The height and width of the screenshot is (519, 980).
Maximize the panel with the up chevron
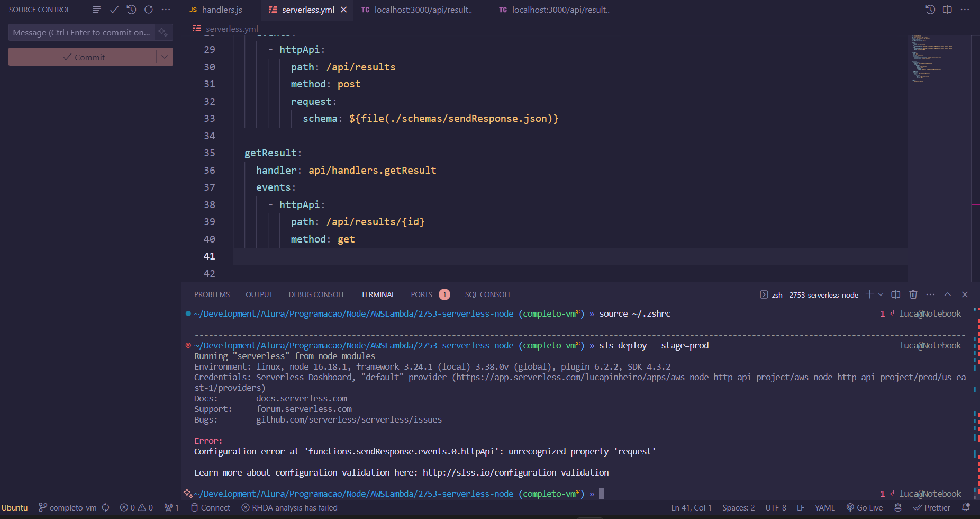(948, 294)
